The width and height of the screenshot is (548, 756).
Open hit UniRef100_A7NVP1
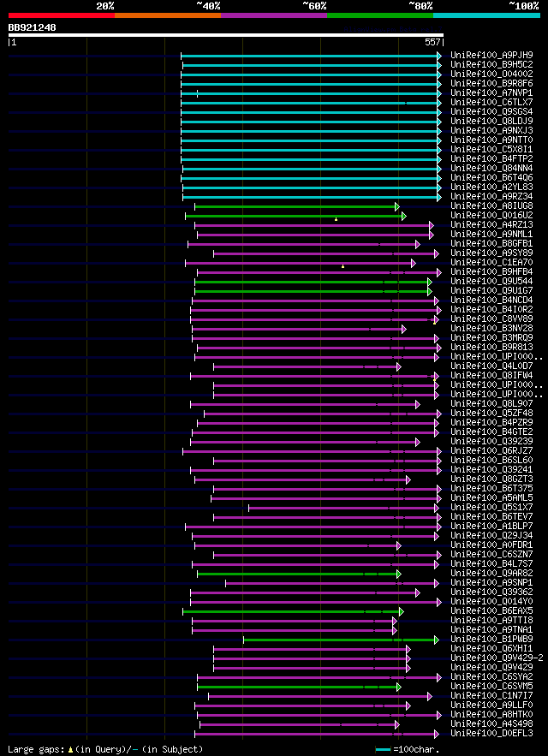[491, 92]
